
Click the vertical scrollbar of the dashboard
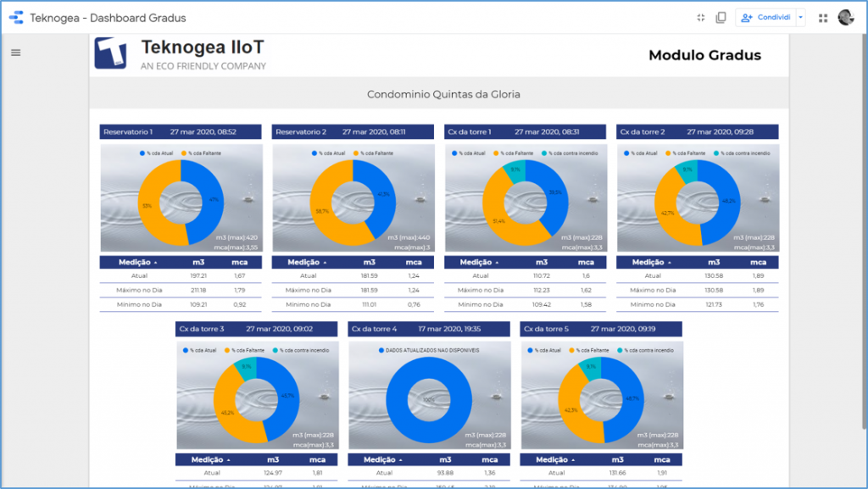864,232
